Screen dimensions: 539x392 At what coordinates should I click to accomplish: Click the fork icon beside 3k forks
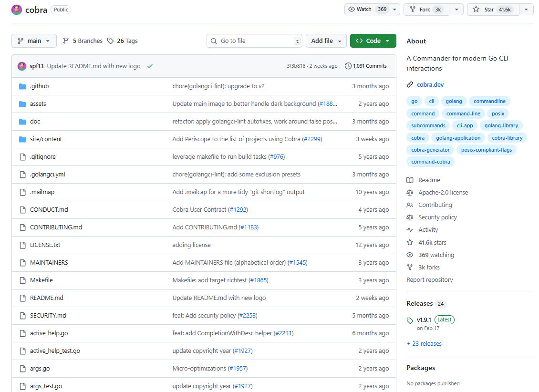(x=410, y=267)
